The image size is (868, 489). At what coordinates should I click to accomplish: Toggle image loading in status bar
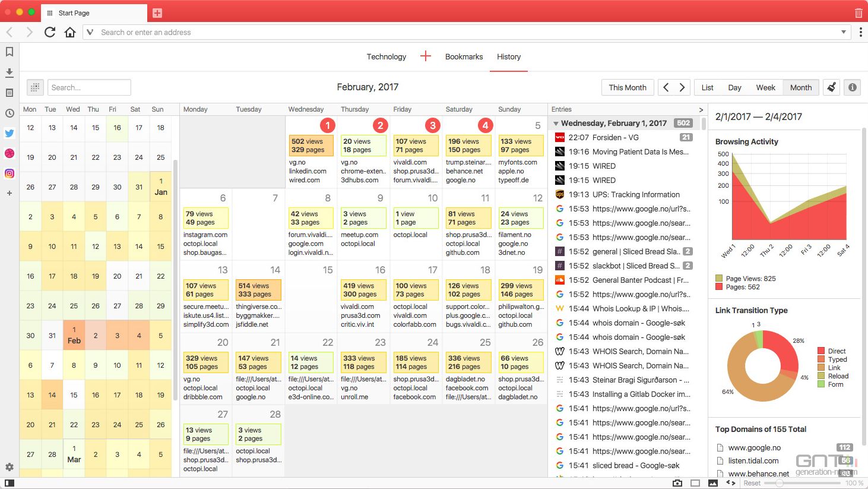[x=713, y=483]
